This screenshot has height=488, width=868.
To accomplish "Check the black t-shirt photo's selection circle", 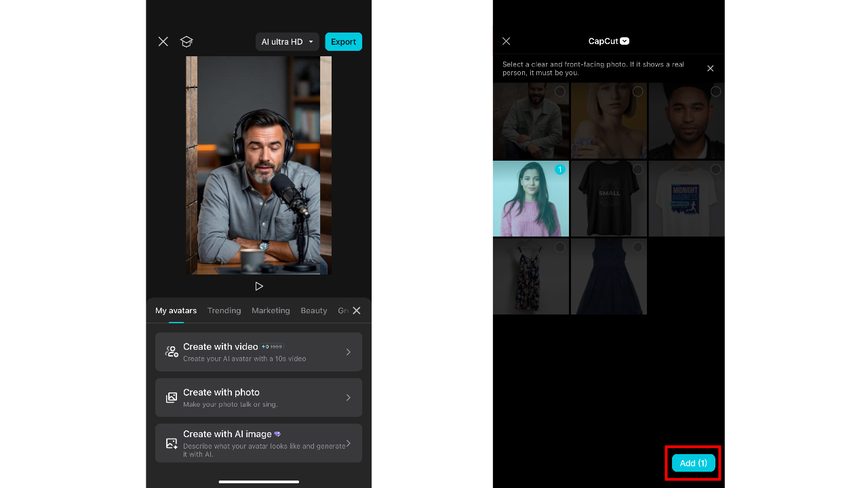I will point(637,169).
